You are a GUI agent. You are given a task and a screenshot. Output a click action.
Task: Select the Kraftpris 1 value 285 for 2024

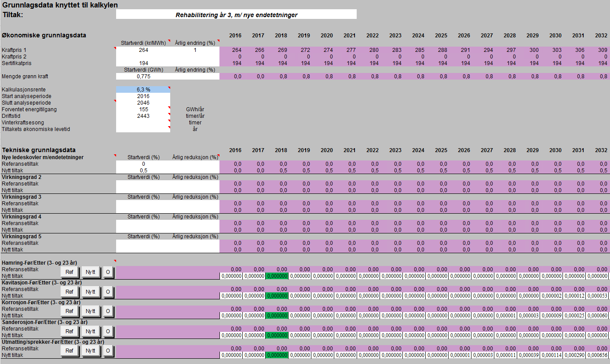[414, 50]
